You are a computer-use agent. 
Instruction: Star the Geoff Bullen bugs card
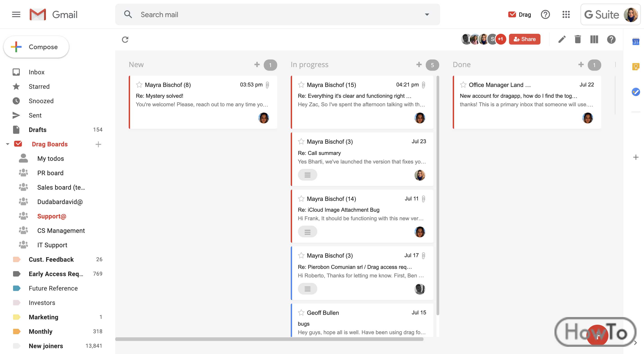click(x=301, y=313)
